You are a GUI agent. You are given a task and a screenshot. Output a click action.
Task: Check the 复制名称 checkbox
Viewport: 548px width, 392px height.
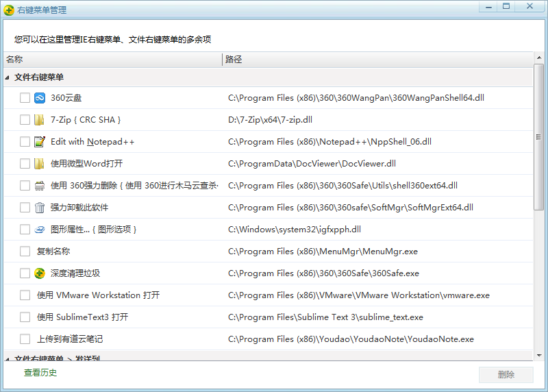point(25,252)
